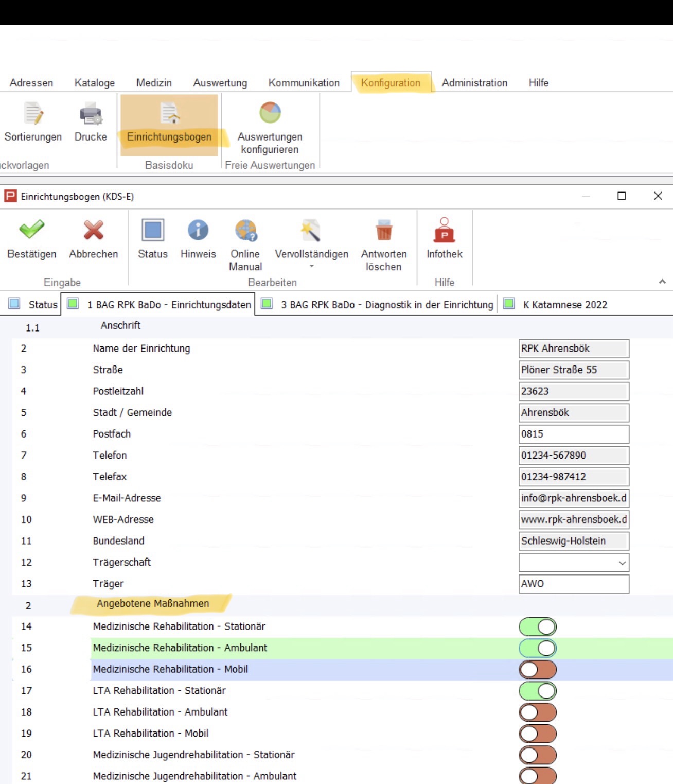Click the green Bestätigen checkmark icon

click(31, 230)
